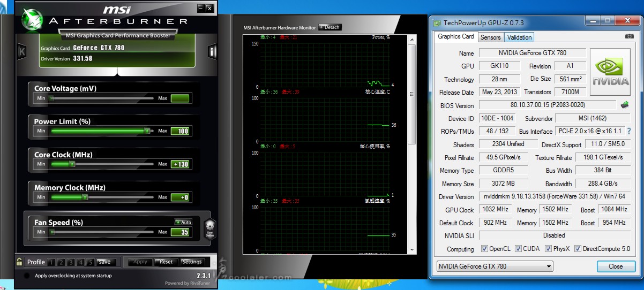Click the GPU Clock 1032 MHz field
The image size is (644, 290).
coord(495,210)
